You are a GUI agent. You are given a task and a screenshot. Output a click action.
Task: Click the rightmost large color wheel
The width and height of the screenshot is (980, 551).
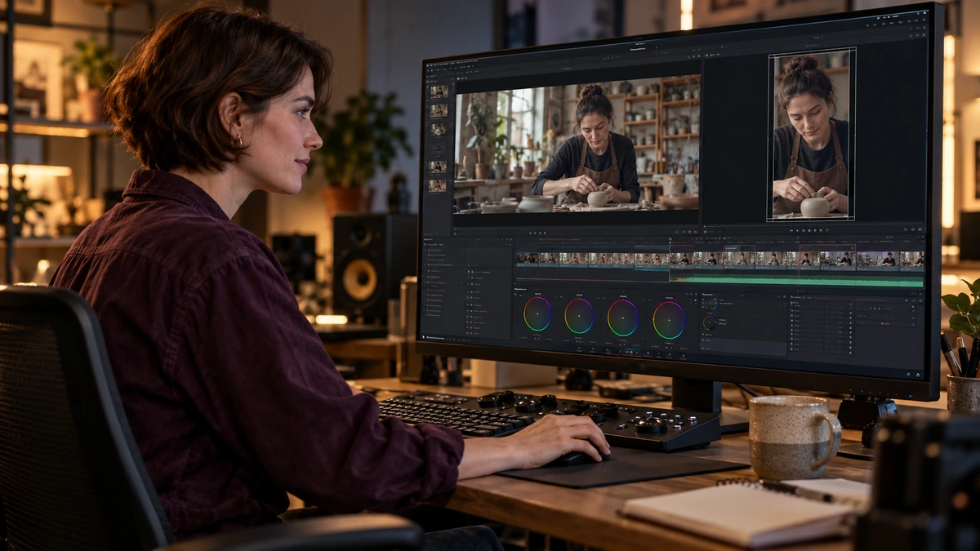coord(669,320)
